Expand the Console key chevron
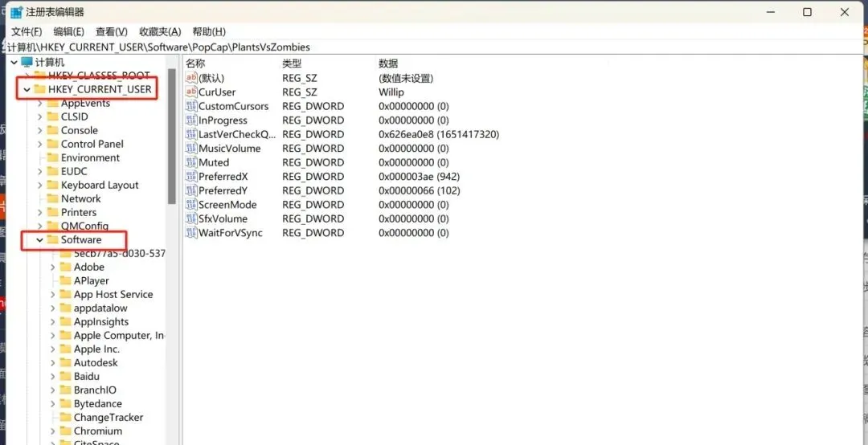Screen dimensions: 868x445 tap(40, 130)
